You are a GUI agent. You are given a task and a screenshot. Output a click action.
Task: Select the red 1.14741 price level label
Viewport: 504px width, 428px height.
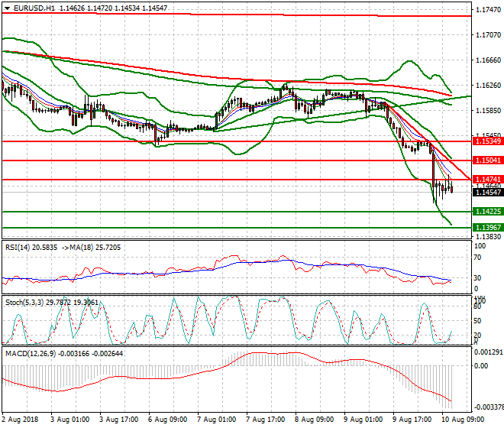tap(488, 180)
